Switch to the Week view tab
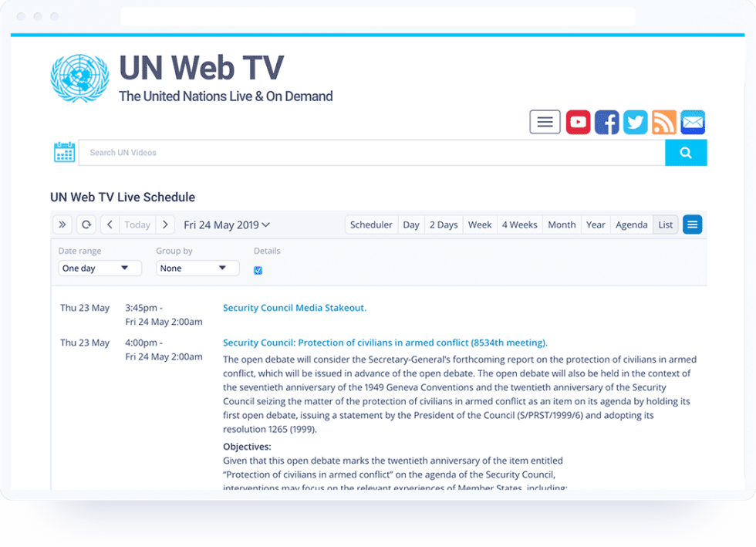Screen dimensions: 756x547 point(480,225)
